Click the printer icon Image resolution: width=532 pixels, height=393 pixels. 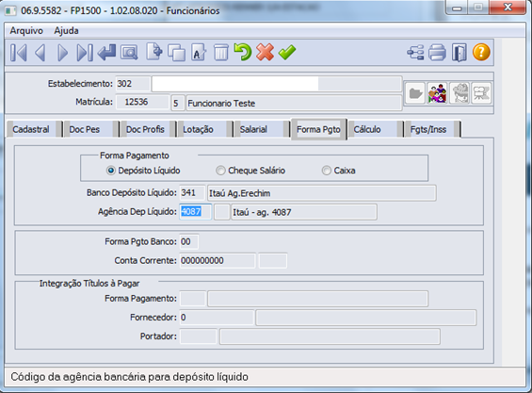(437, 53)
